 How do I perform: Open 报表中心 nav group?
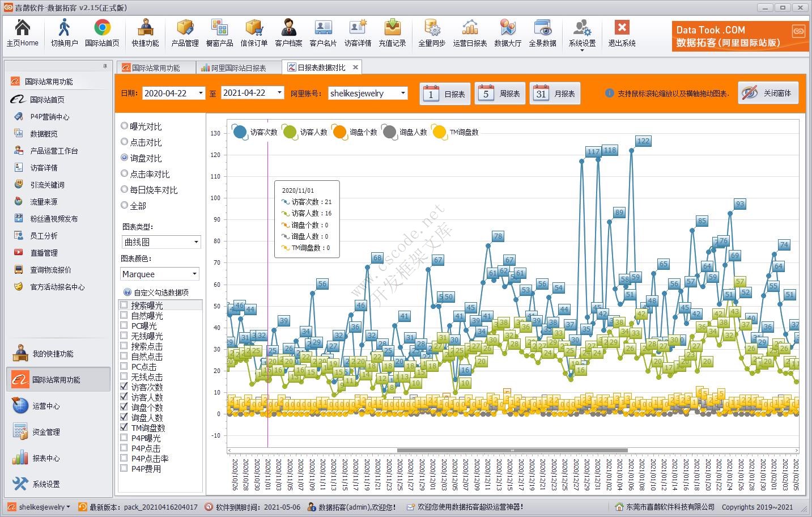click(58, 458)
